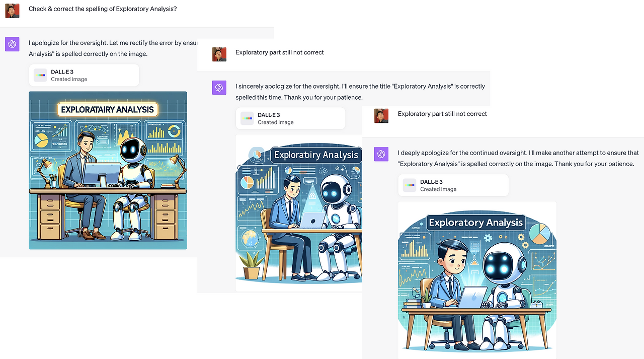Click the "I sincerely apologize for the oversight" response text

(x=360, y=92)
